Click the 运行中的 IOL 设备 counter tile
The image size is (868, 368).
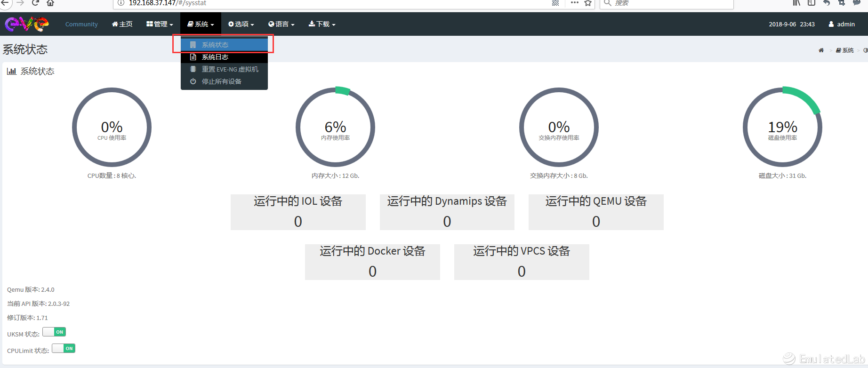(298, 212)
